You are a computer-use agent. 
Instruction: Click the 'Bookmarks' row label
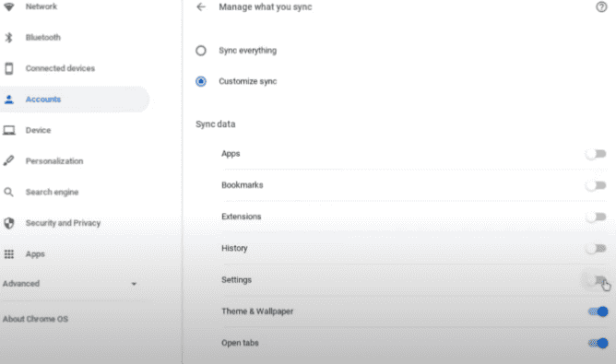(x=242, y=185)
